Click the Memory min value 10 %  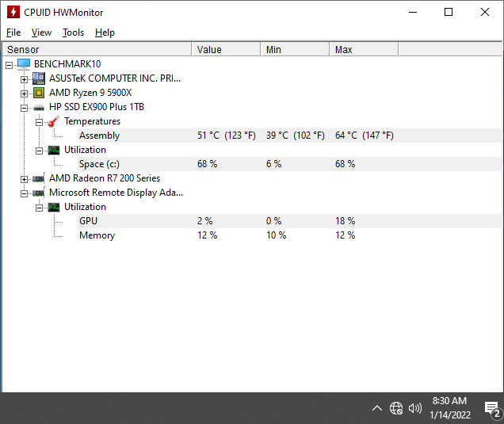click(276, 235)
